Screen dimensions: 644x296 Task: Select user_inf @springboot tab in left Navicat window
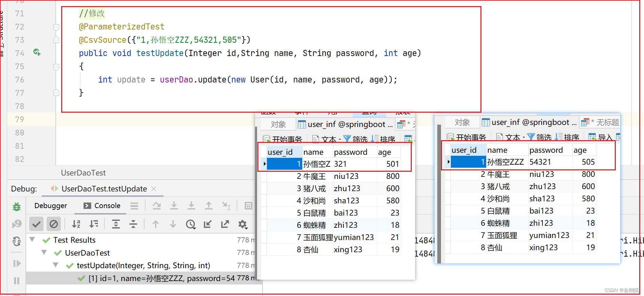(x=345, y=125)
